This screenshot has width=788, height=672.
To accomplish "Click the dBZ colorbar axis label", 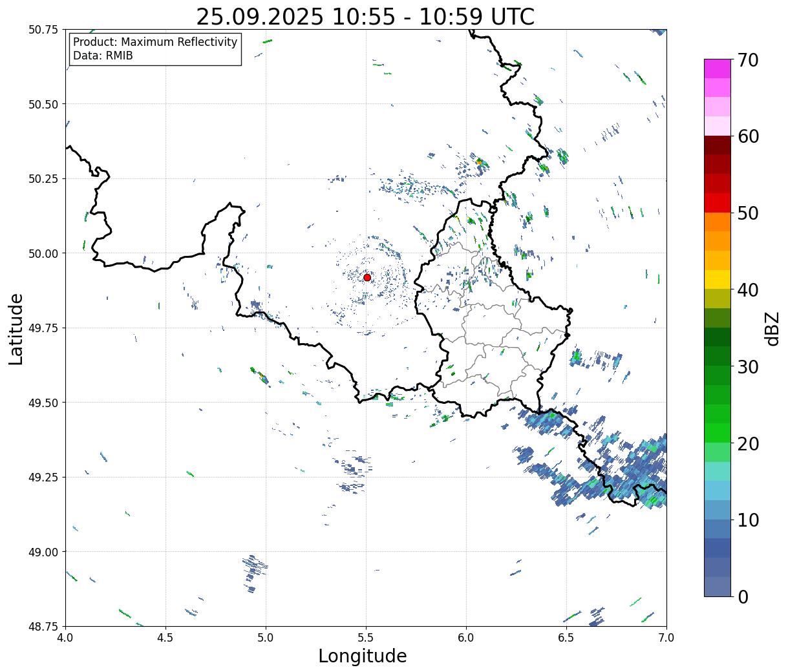I will [772, 328].
